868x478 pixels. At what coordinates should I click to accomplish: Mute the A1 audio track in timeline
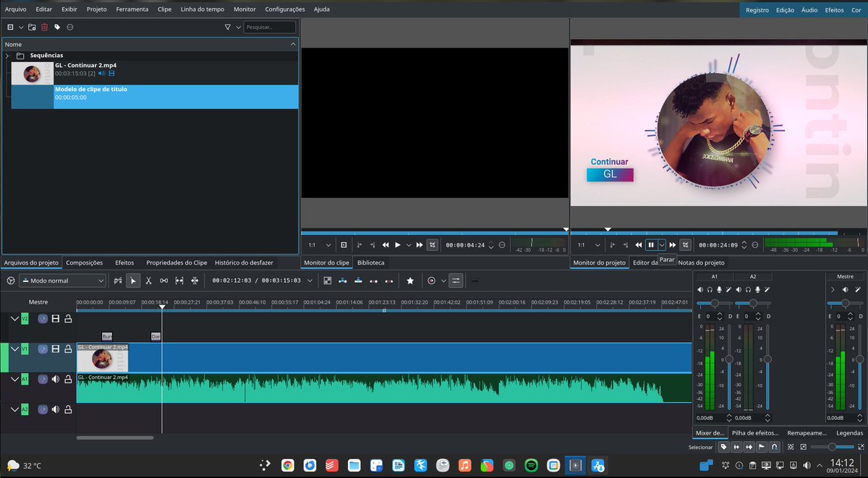coord(56,378)
